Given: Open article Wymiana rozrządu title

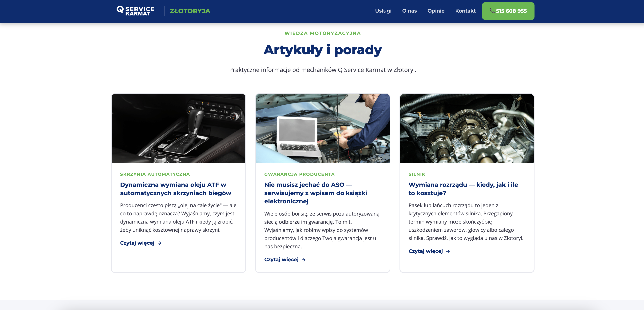Looking at the screenshot, I should coord(463,189).
